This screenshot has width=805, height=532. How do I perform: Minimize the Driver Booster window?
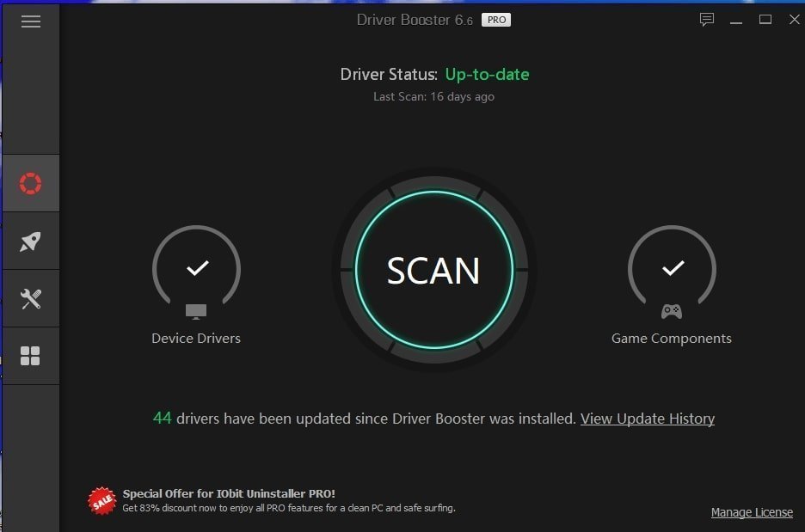click(x=736, y=20)
